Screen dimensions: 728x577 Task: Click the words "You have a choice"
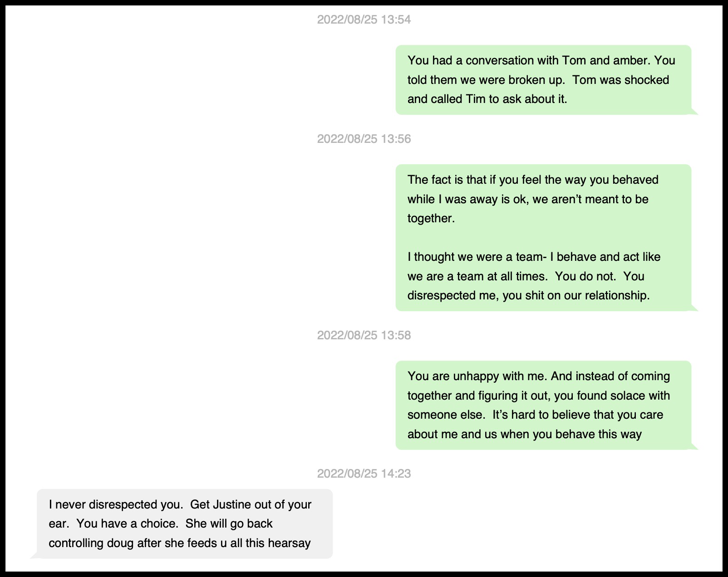coord(126,523)
